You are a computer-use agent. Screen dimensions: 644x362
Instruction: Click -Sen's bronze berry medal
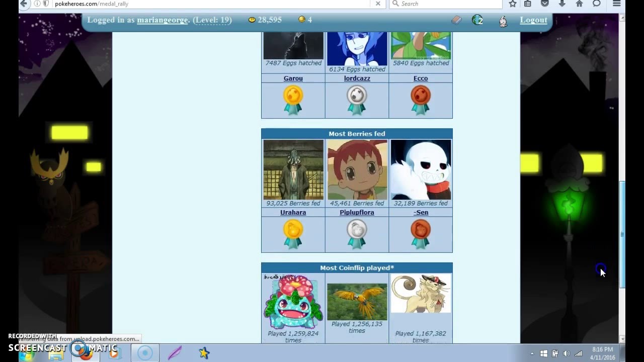coord(421,234)
